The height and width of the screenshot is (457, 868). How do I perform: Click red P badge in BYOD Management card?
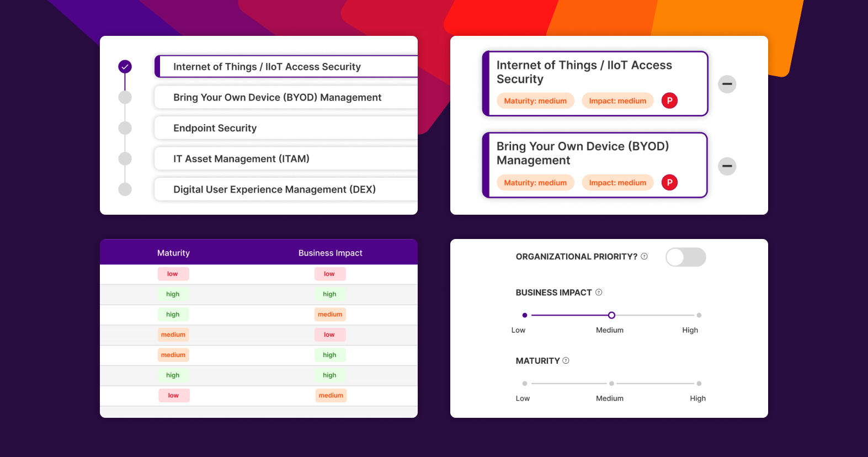(x=669, y=183)
